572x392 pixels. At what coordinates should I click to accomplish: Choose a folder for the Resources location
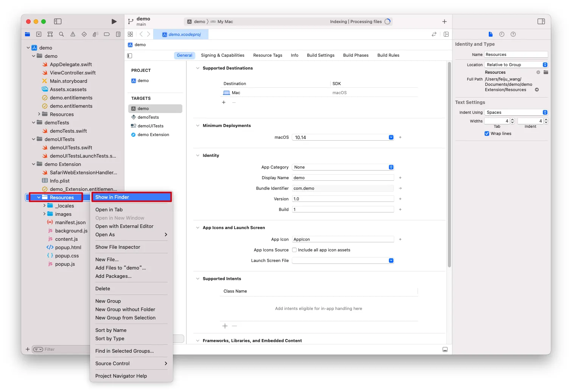tap(546, 72)
